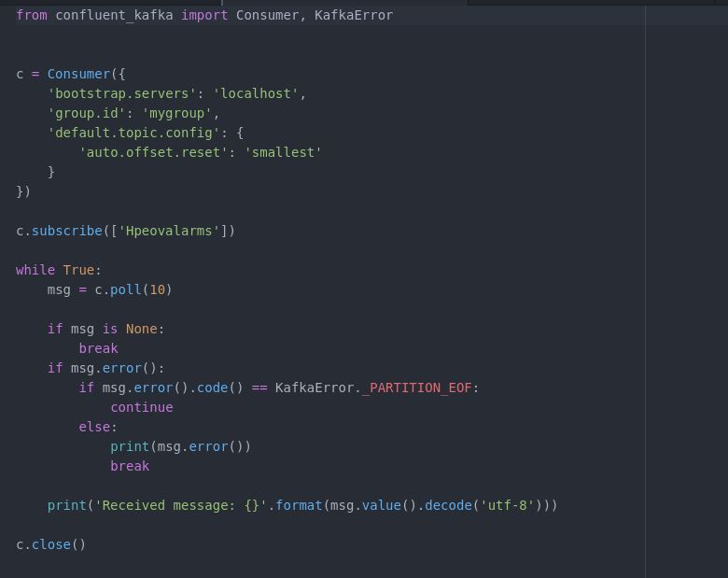728x578 pixels.
Task: Click on the 'mygroup' string value
Action: pos(177,113)
